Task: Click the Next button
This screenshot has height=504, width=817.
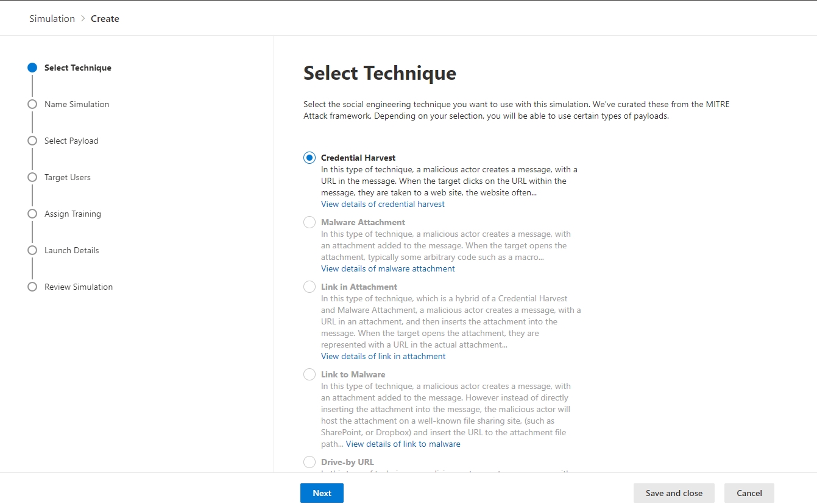Action: tap(322, 493)
